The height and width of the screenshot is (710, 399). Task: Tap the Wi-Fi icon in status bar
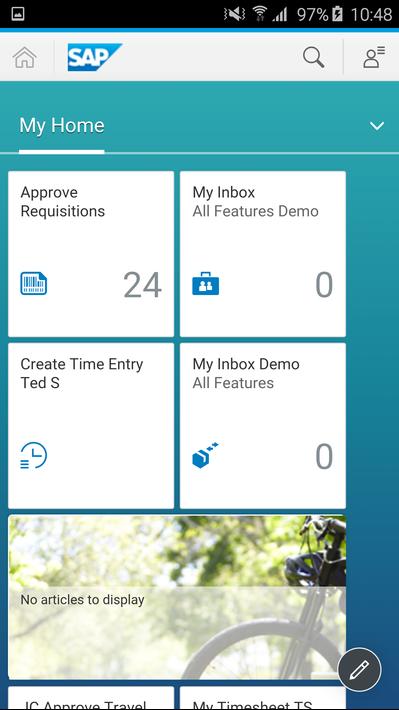pyautogui.click(x=260, y=14)
